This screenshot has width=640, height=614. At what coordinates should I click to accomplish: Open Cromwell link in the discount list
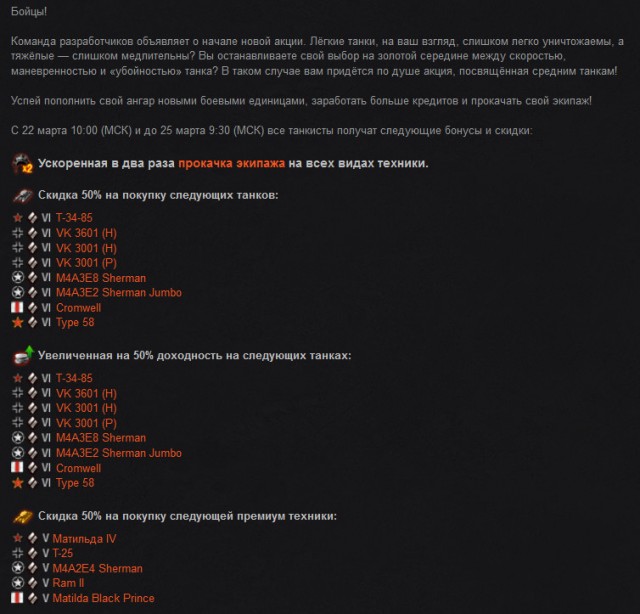coord(78,308)
